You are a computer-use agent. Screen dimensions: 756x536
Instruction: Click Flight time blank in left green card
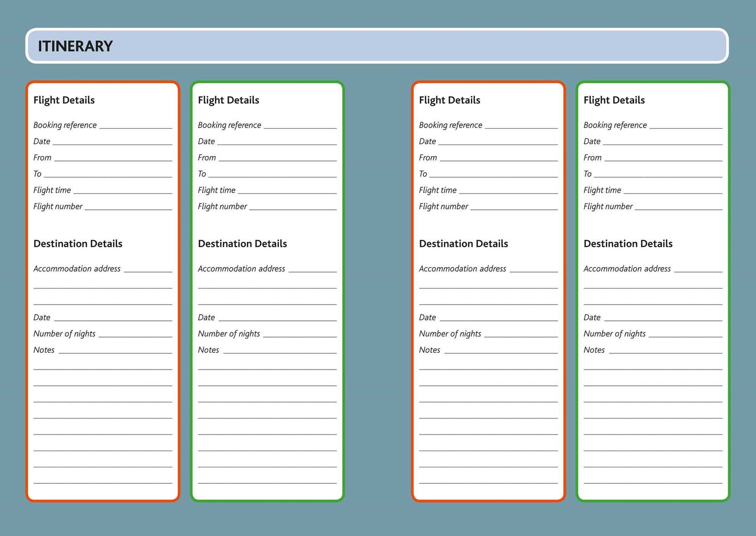pyautogui.click(x=288, y=191)
